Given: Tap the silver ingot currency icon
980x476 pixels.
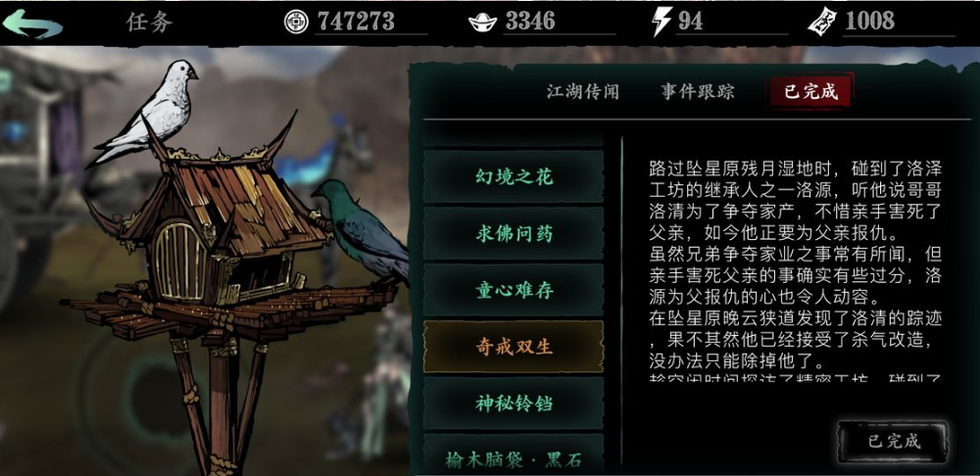Looking at the screenshot, I should pyautogui.click(x=482, y=23).
